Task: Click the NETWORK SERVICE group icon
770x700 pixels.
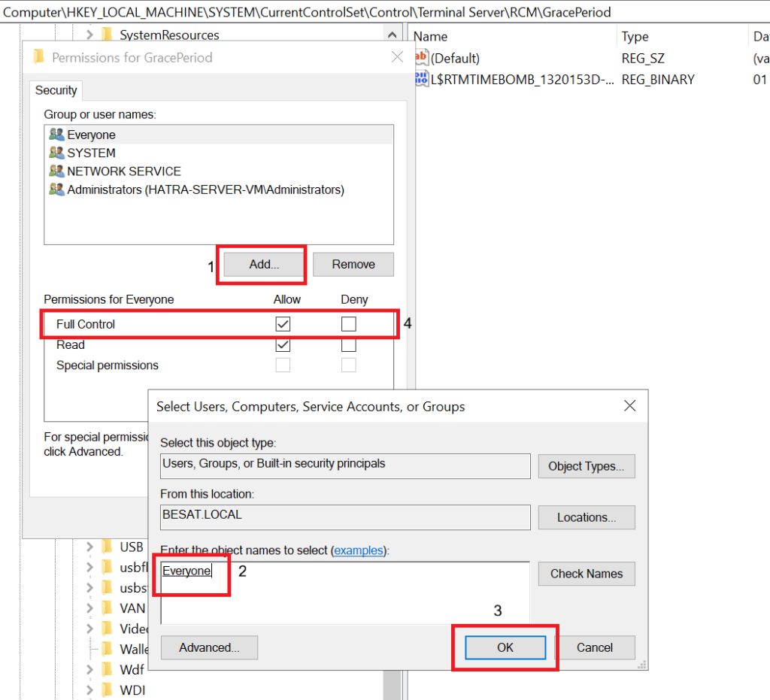Action: pyautogui.click(x=56, y=171)
